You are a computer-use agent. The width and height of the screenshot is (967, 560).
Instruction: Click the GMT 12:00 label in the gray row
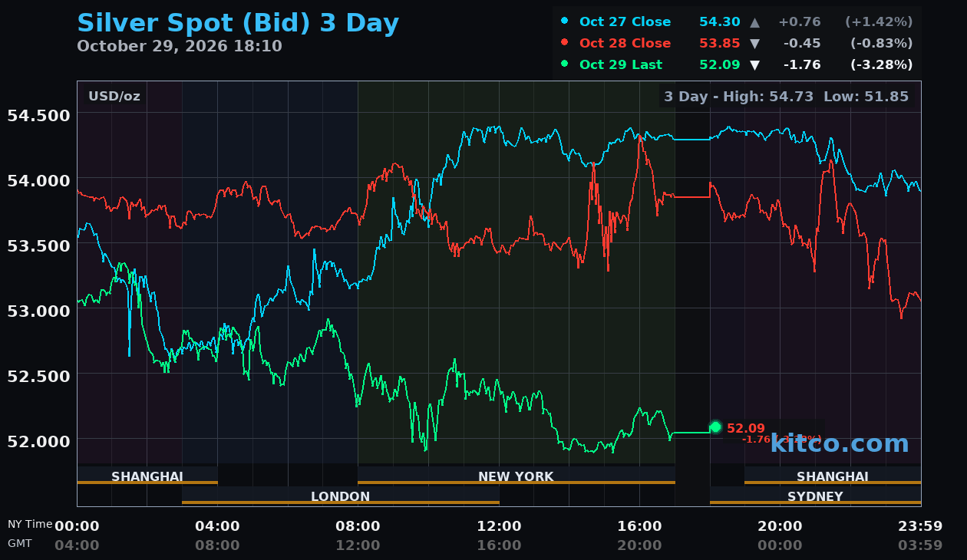(x=358, y=545)
